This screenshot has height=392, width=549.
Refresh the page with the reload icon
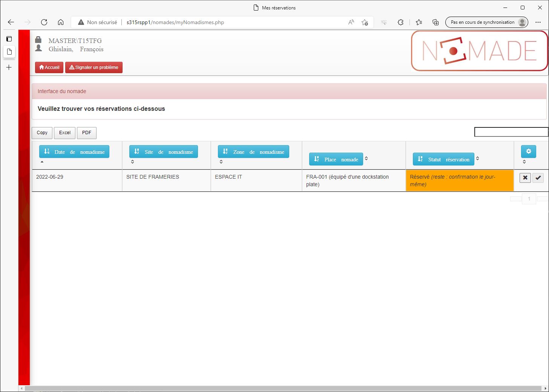[x=44, y=22]
